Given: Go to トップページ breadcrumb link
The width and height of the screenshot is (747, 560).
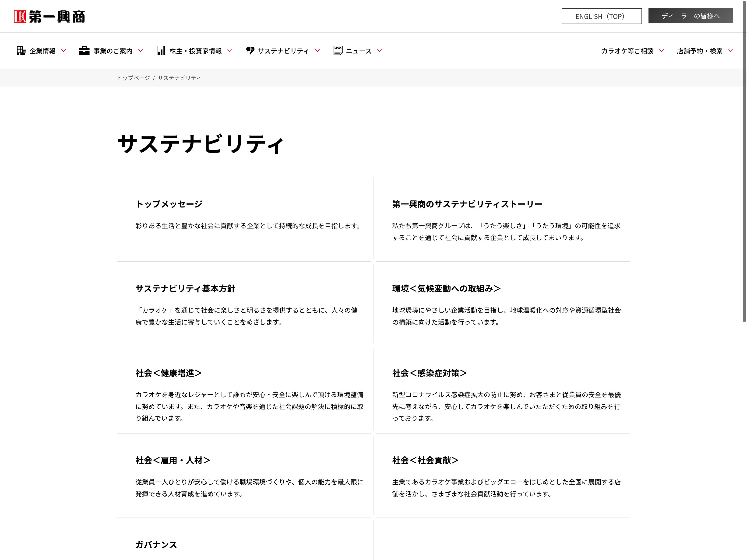Looking at the screenshot, I should pos(133,78).
